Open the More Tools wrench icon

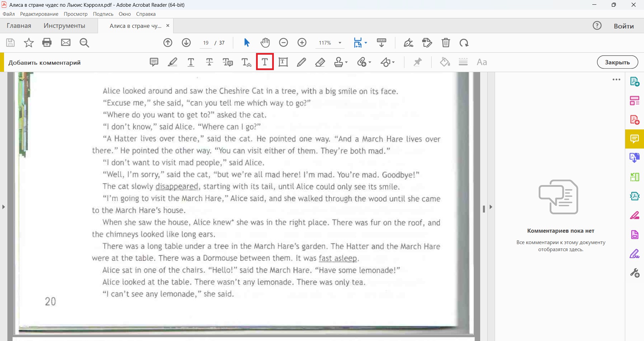pyautogui.click(x=635, y=273)
